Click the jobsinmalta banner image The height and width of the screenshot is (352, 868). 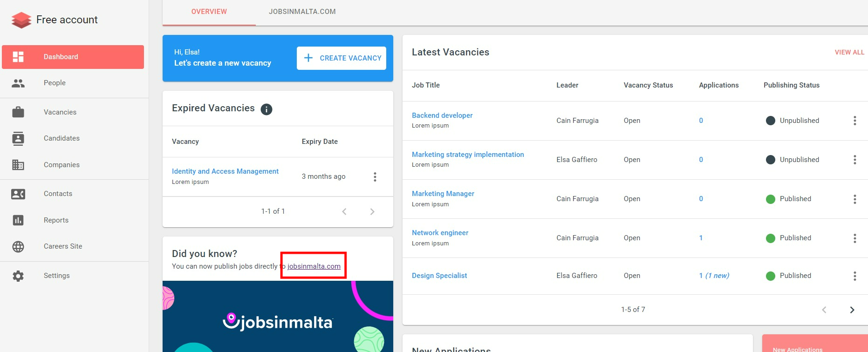coord(278,316)
